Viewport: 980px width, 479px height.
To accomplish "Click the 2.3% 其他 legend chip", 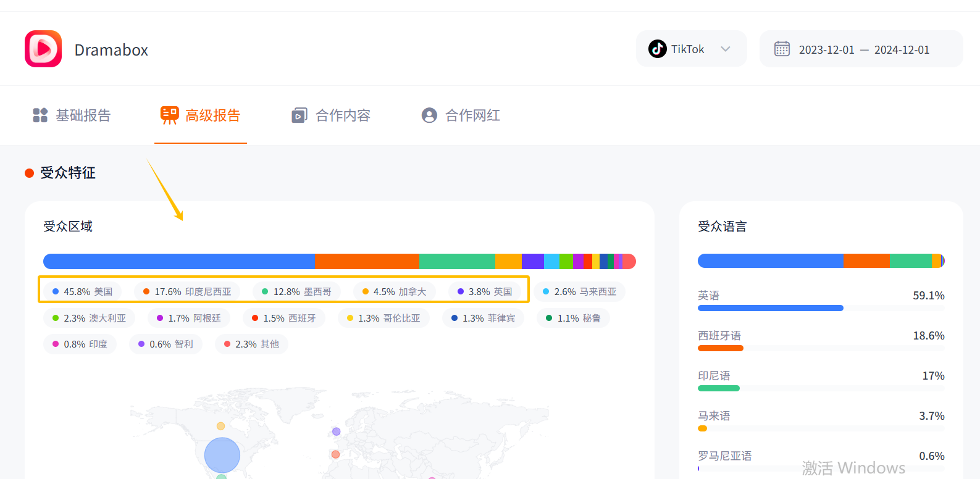I will 251,344.
